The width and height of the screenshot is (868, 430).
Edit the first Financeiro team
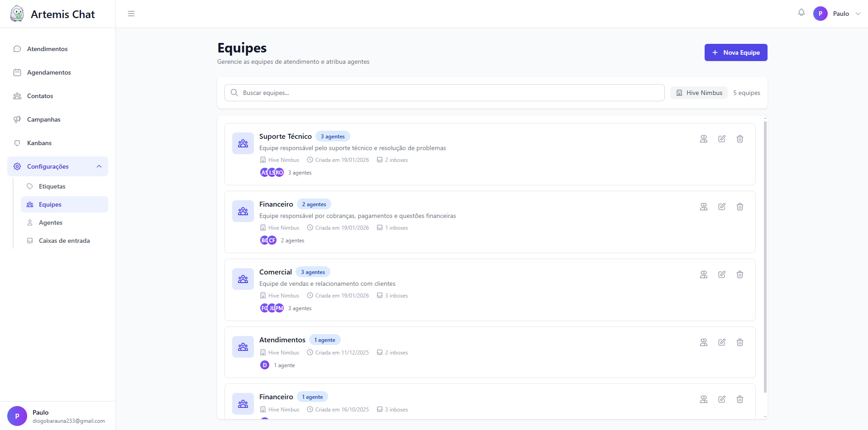721,207
